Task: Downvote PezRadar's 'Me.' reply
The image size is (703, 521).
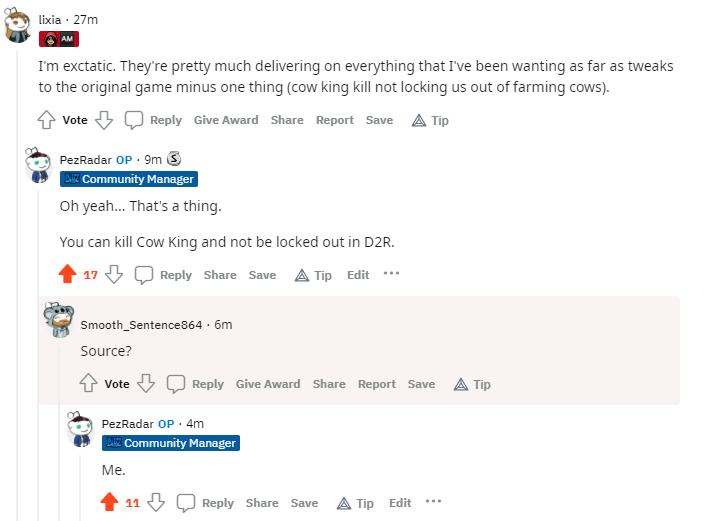Action: [x=156, y=502]
